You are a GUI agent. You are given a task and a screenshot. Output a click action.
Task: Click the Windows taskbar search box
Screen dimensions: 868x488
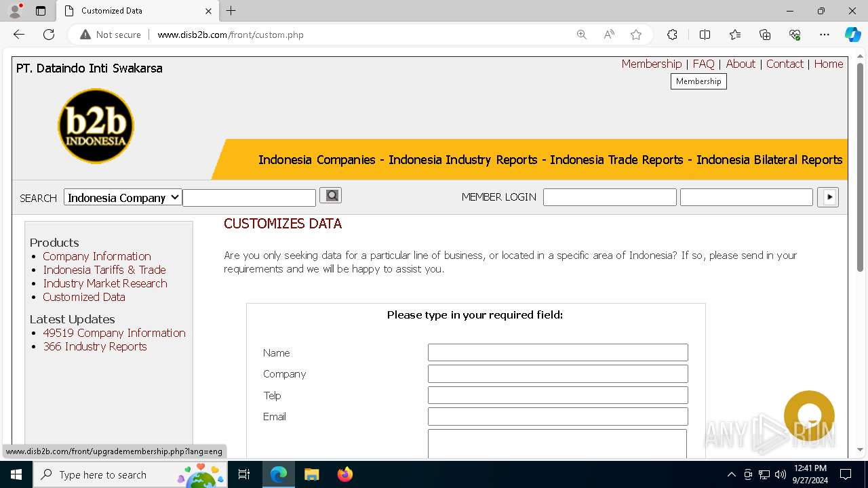[130, 474]
